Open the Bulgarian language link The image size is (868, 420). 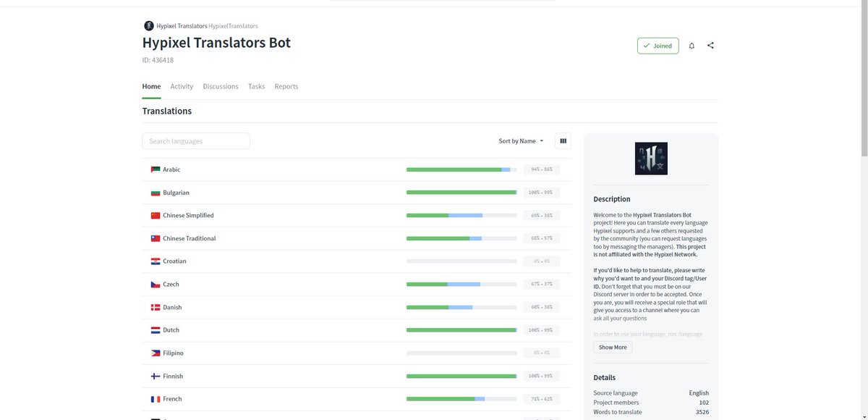click(x=176, y=193)
